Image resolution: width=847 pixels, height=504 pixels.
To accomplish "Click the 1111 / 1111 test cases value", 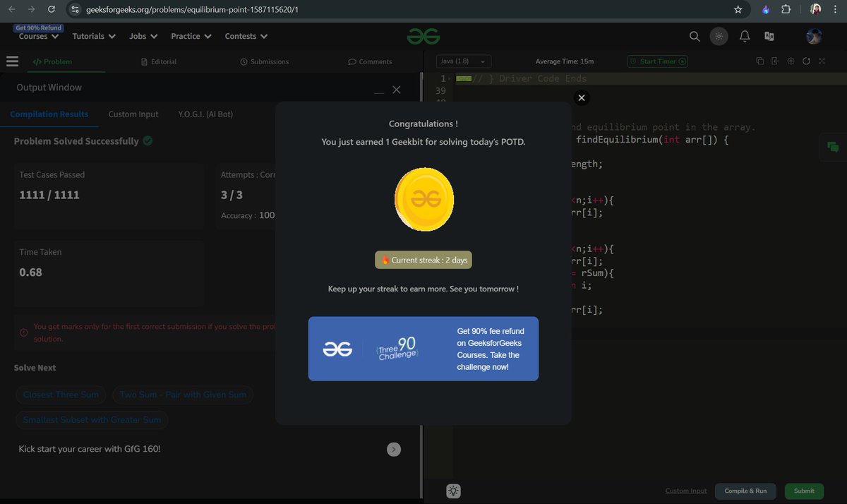I will tap(49, 195).
